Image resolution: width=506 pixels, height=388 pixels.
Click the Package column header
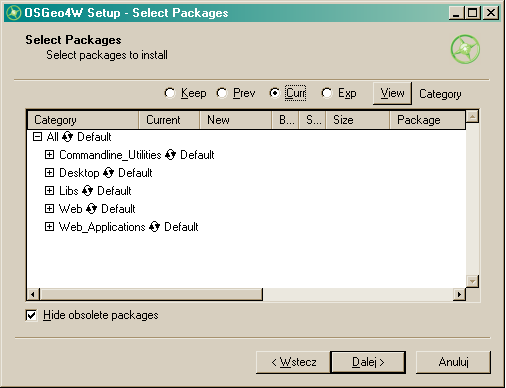pos(427,120)
